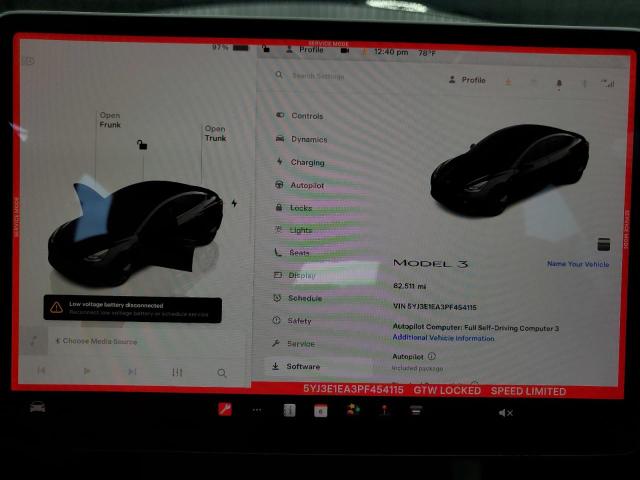Tap Choose Media Source
Viewport: 640px width, 480px height.
(x=96, y=341)
